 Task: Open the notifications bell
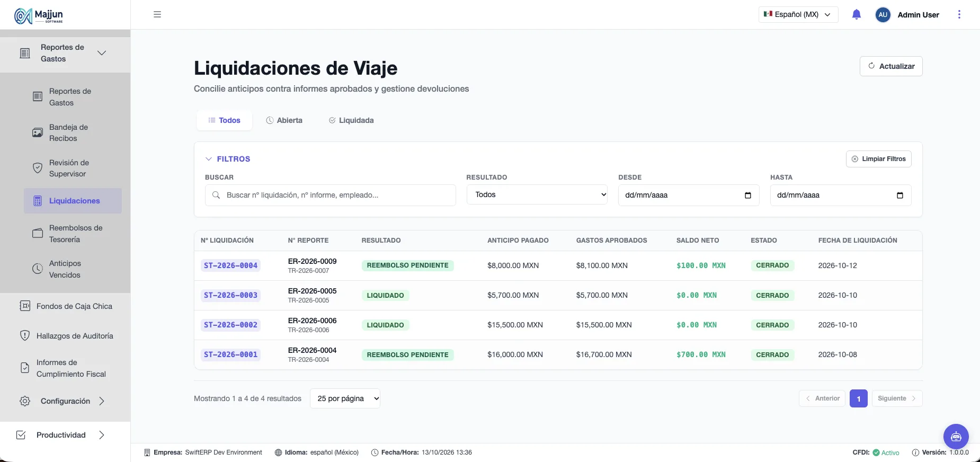click(857, 14)
